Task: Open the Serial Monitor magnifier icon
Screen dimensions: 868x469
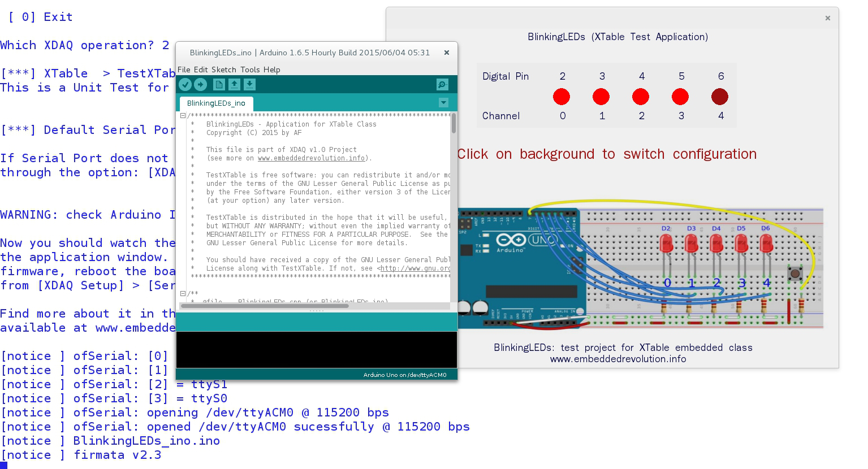Action: (x=442, y=84)
